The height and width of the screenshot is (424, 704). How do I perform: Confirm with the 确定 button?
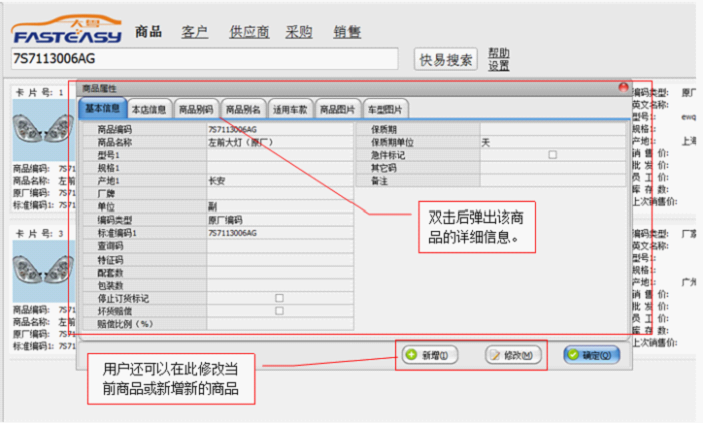tap(591, 355)
